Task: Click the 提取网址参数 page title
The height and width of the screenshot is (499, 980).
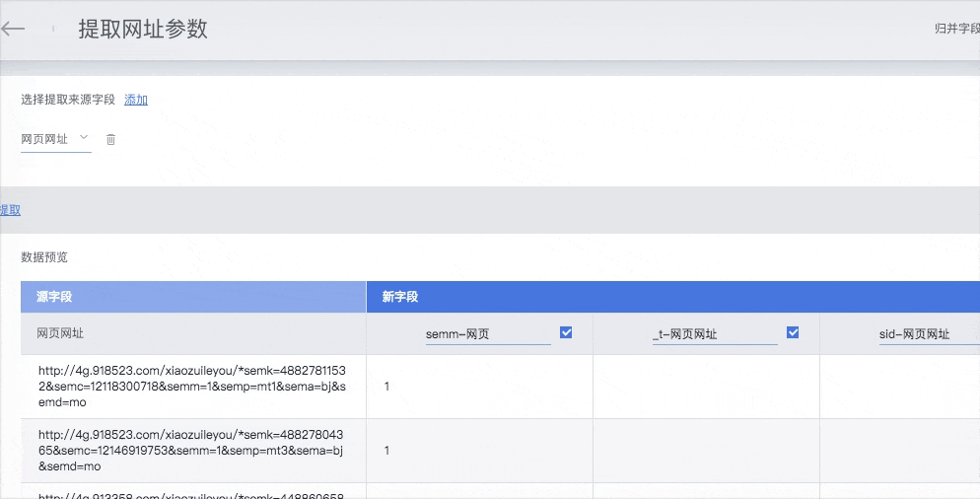Action: click(x=143, y=29)
